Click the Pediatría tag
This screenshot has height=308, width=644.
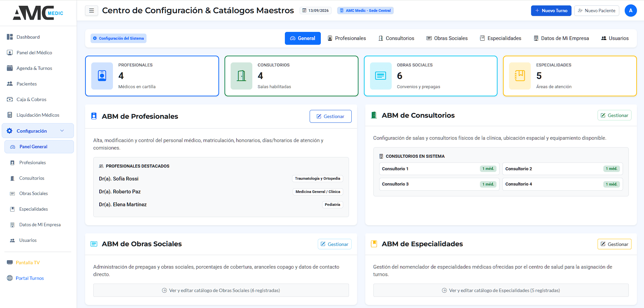pos(332,205)
